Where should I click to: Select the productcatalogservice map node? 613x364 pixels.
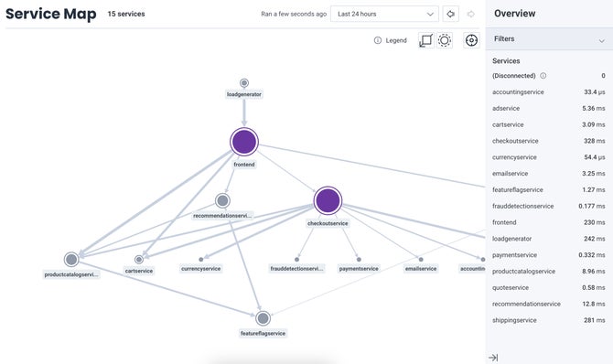pos(71,259)
